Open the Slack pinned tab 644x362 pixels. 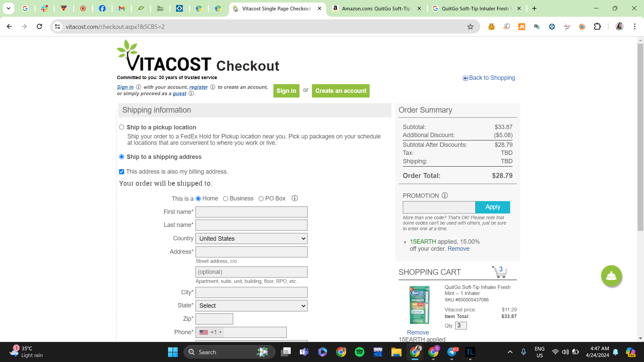tap(45, 8)
